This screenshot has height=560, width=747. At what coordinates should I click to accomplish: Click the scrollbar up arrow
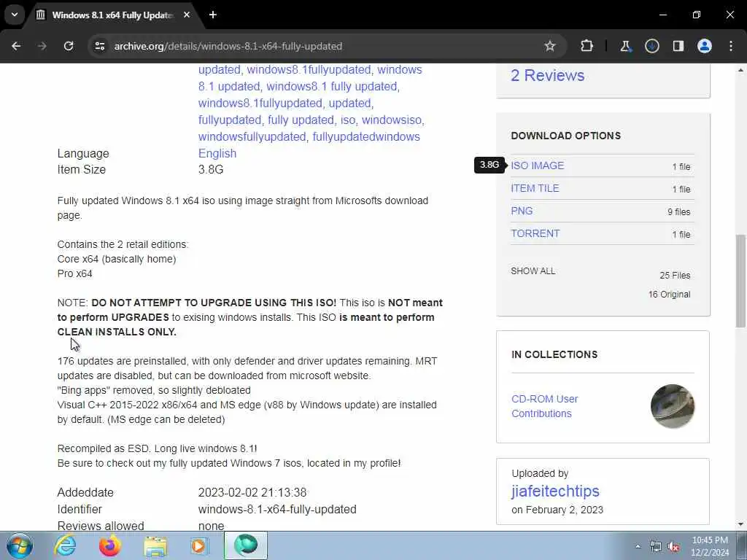pyautogui.click(x=740, y=70)
